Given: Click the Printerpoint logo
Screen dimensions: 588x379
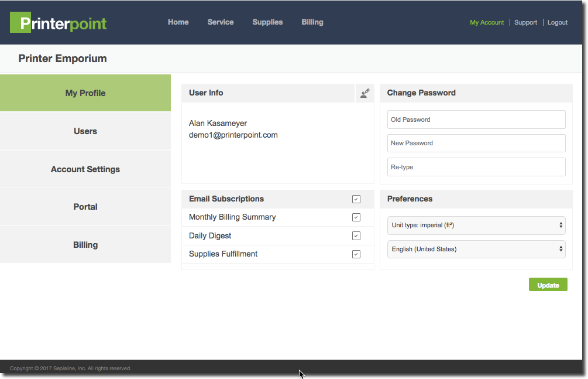Looking at the screenshot, I should (59, 23).
